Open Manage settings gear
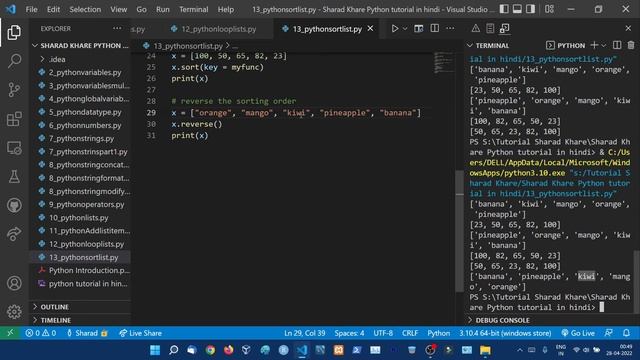This screenshot has width=640, height=360. tap(14, 311)
